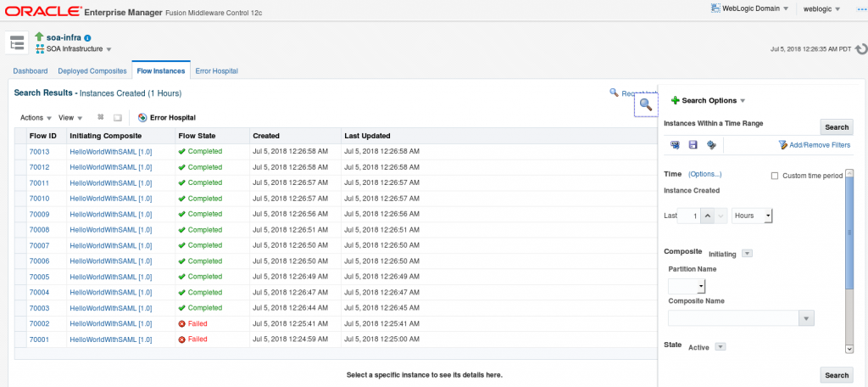This screenshot has height=387, width=868.
Task: Click the Error Hospital toolbar icon
Action: point(142,117)
